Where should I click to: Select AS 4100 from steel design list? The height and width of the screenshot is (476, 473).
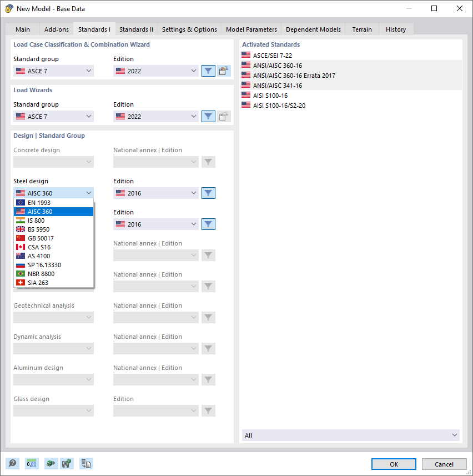54,256
